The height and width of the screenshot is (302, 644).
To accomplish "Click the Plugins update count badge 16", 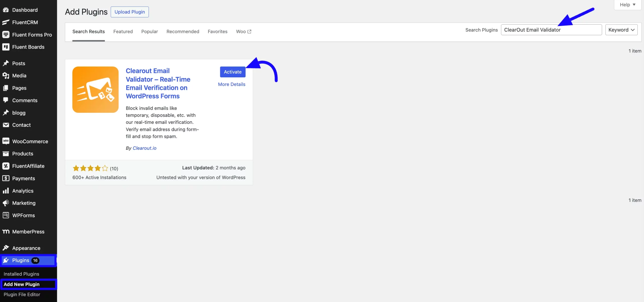I will pyautogui.click(x=35, y=261).
